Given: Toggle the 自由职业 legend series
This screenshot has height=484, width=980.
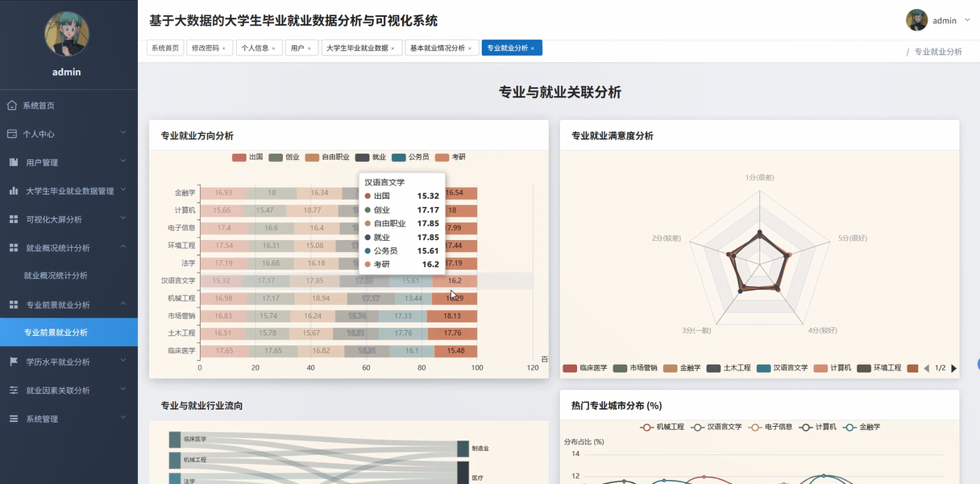Looking at the screenshot, I should (326, 157).
